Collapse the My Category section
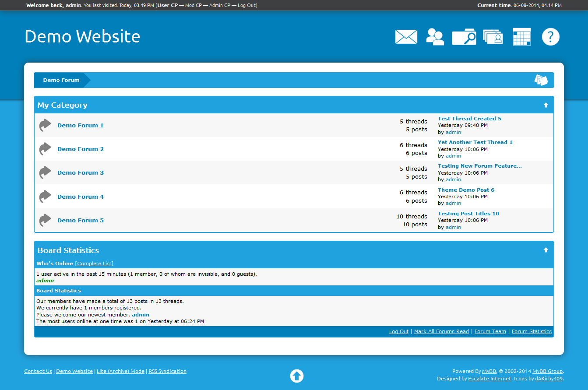This screenshot has width=588, height=390. [546, 105]
